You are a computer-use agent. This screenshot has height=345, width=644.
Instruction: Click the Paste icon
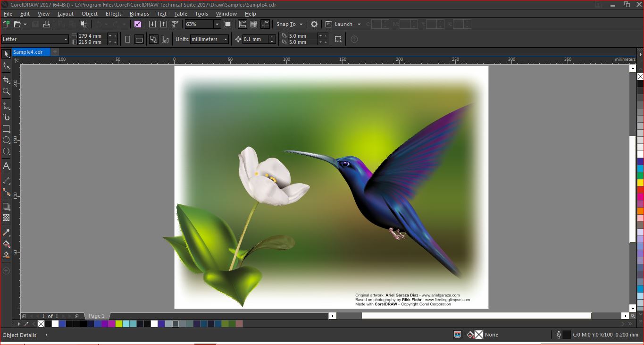84,24
